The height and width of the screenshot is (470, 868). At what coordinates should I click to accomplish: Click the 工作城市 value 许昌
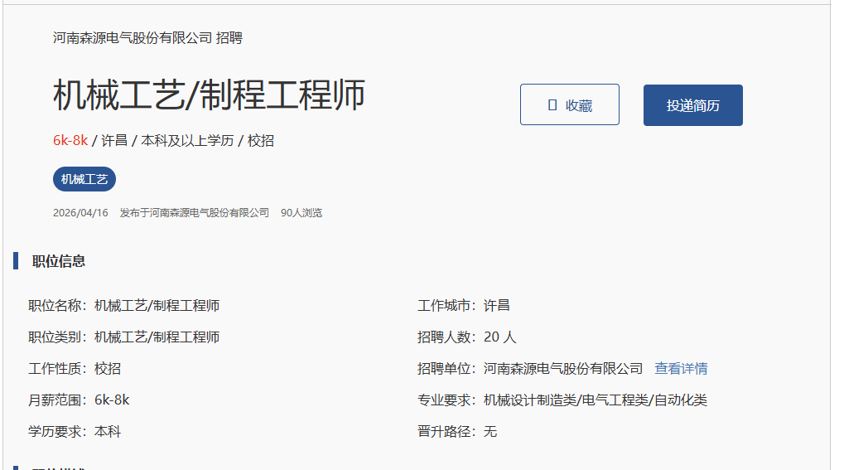tap(497, 306)
